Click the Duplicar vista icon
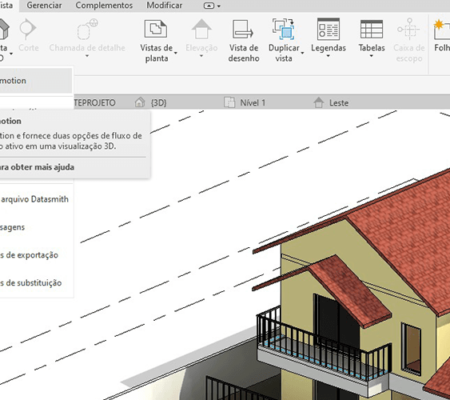The width and height of the screenshot is (450, 400). (283, 29)
